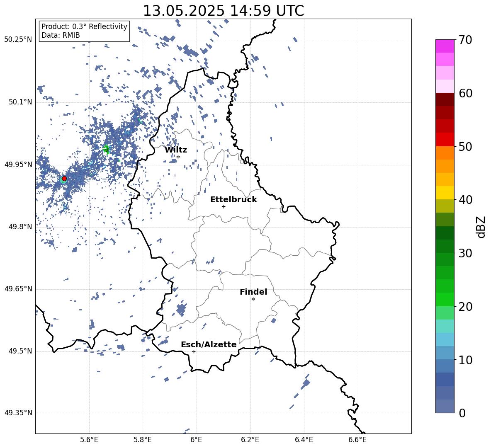Click the 70 value on the colorbar
The image size is (491, 448).
[x=465, y=40]
